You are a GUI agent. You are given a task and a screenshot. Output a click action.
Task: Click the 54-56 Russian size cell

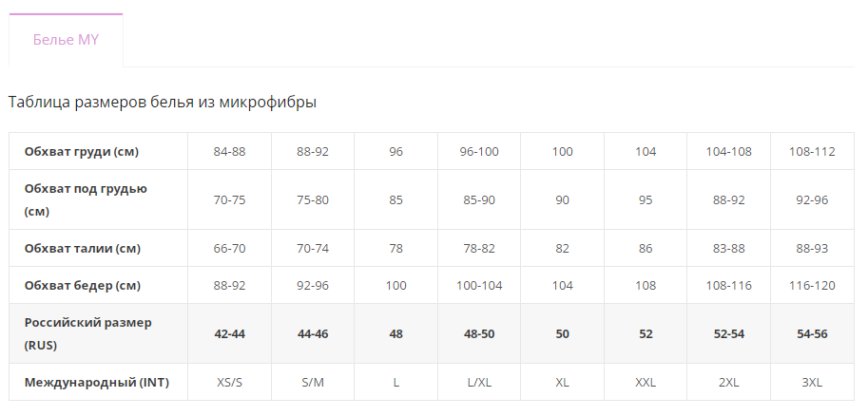(812, 333)
